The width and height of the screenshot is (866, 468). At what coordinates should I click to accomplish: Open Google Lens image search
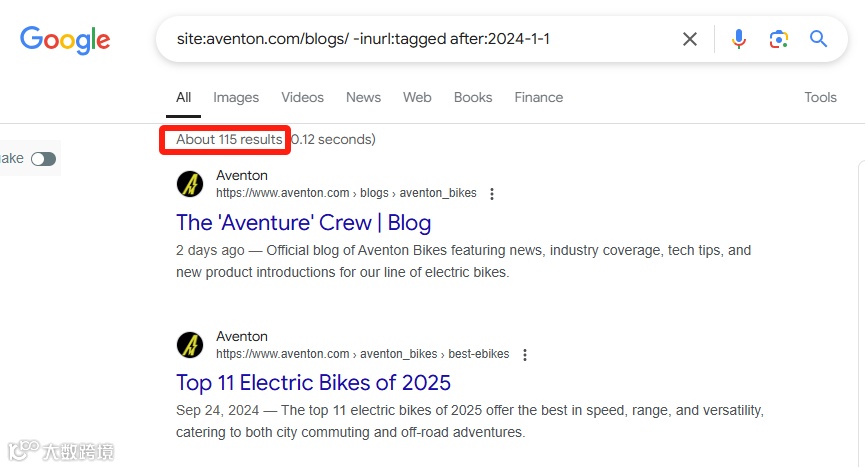tap(778, 39)
